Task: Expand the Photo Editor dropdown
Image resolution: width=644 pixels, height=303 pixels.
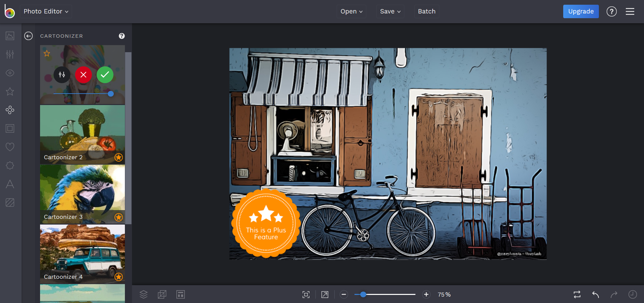Action: pos(46,11)
